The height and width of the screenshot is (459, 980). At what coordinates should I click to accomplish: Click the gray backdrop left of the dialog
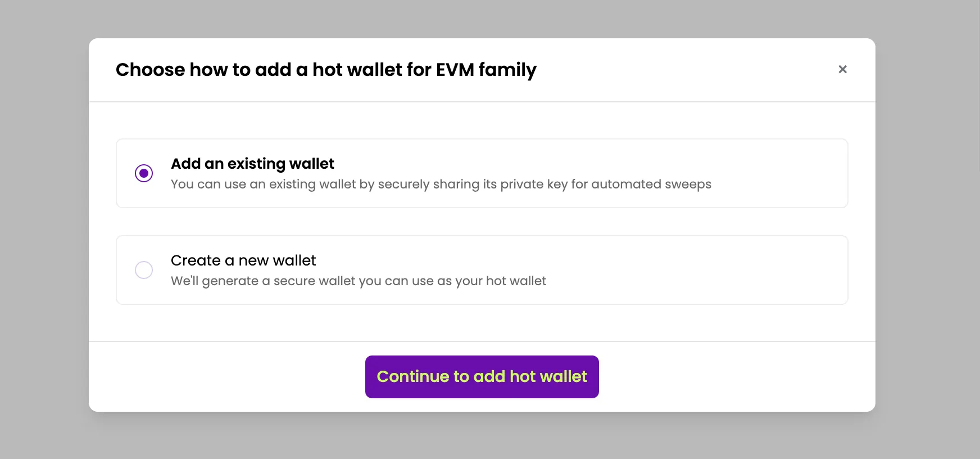tap(44, 225)
